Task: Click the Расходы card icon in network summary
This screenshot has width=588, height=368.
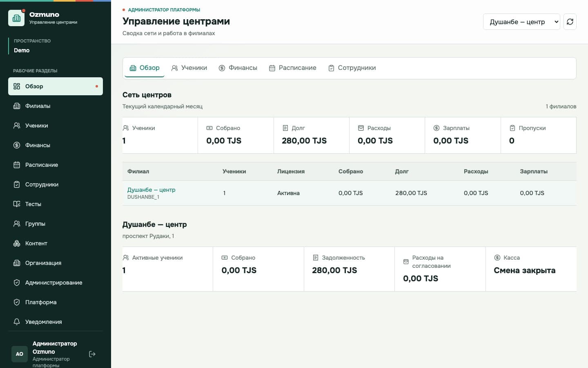Action: point(361,128)
